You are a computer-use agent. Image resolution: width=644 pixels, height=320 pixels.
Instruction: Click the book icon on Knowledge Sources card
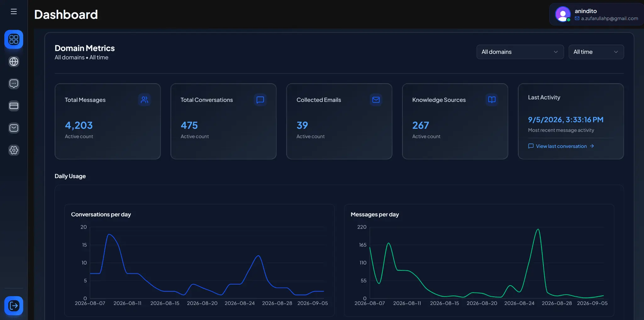(492, 100)
